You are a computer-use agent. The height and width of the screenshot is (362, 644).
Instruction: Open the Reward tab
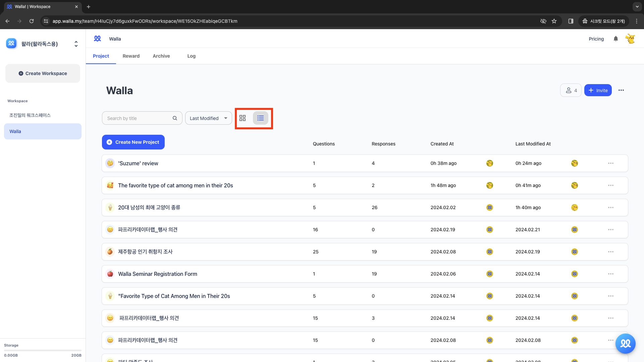[x=131, y=56]
